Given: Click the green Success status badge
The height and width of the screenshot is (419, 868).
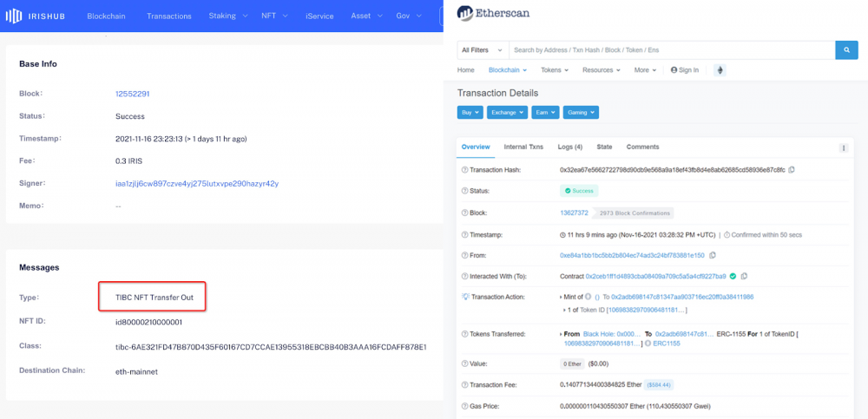Looking at the screenshot, I should pos(579,190).
